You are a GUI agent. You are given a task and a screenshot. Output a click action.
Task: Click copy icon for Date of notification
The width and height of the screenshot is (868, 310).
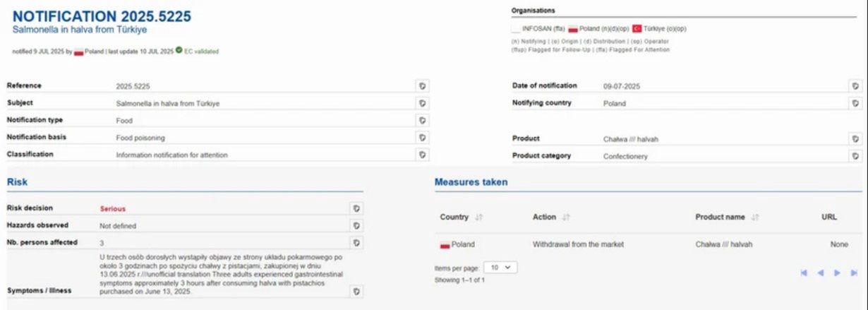click(855, 86)
